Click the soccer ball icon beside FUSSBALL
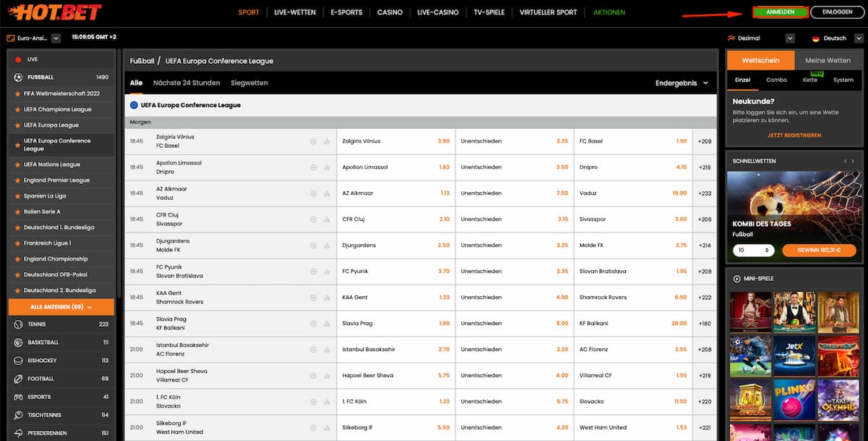868x441 pixels. (18, 77)
